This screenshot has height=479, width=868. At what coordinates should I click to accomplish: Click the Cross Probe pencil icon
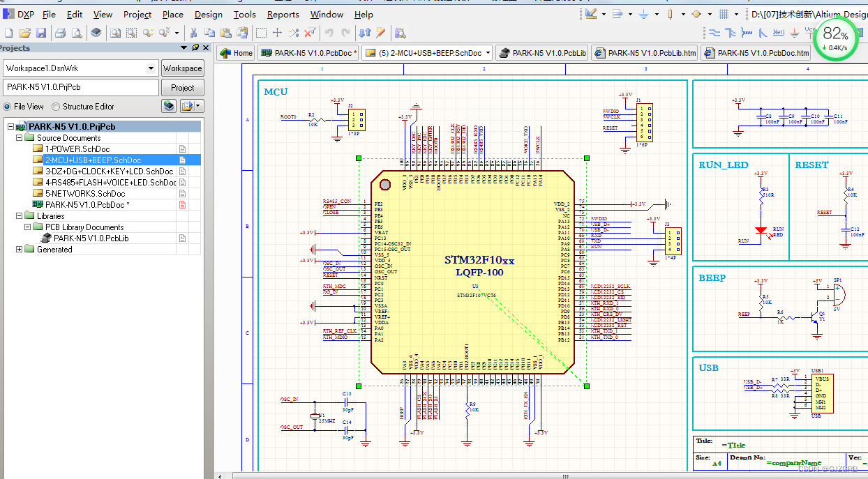(381, 33)
